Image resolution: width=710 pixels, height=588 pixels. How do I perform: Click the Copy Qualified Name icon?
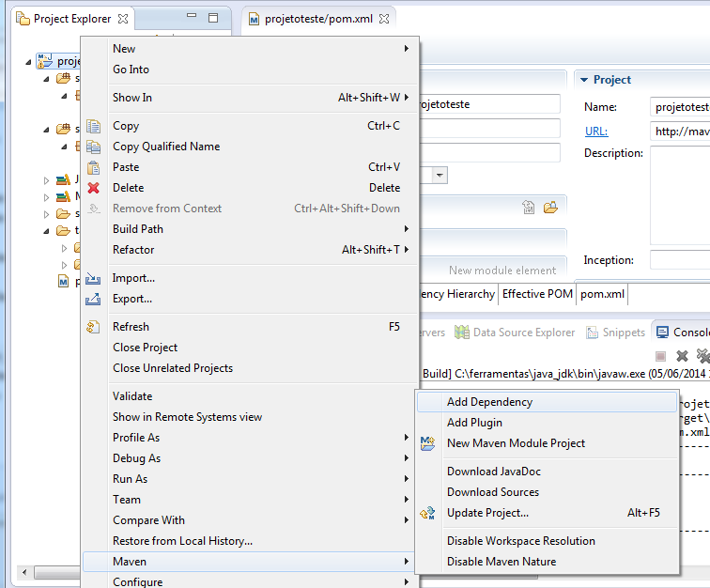93,147
